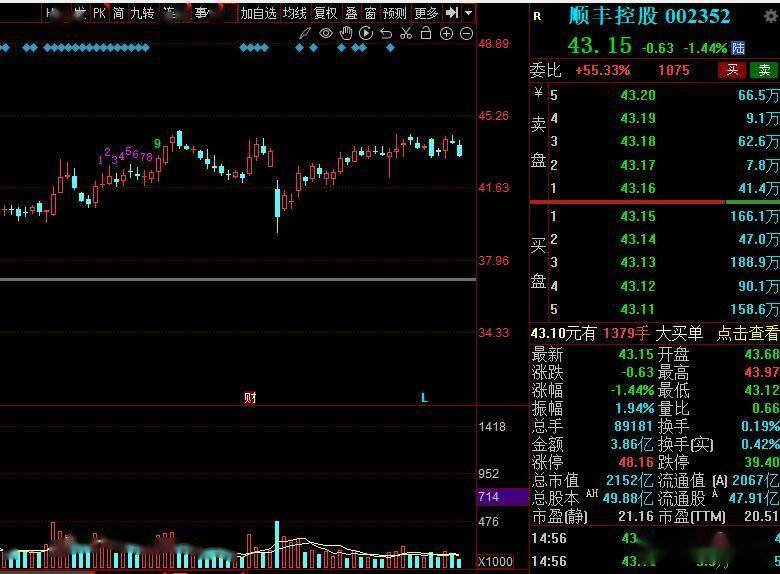Click the PK compare button
This screenshot has width=780, height=574.
point(99,13)
